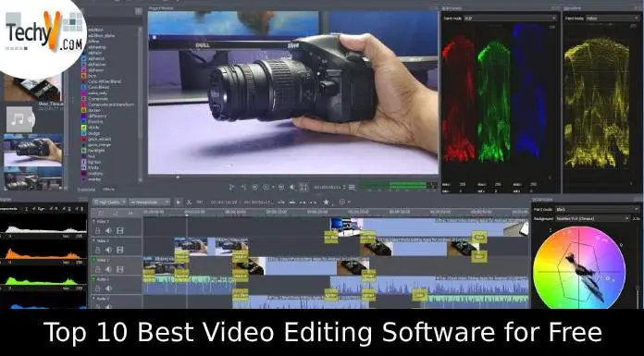Select the 'grain_extract' composition
Viewport: 644px width, 356px height.
pyautogui.click(x=99, y=140)
